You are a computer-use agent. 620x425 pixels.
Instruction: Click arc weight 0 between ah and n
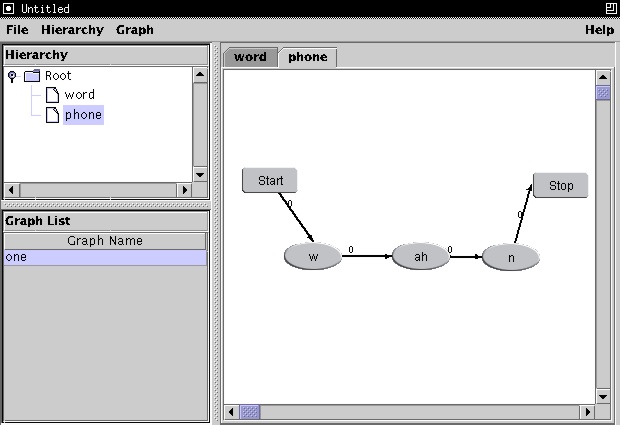point(450,249)
